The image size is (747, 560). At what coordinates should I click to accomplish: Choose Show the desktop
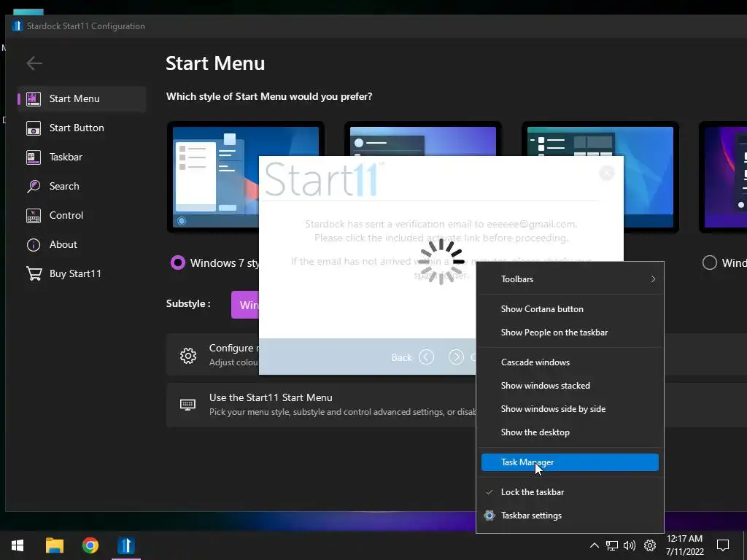pyautogui.click(x=570, y=432)
